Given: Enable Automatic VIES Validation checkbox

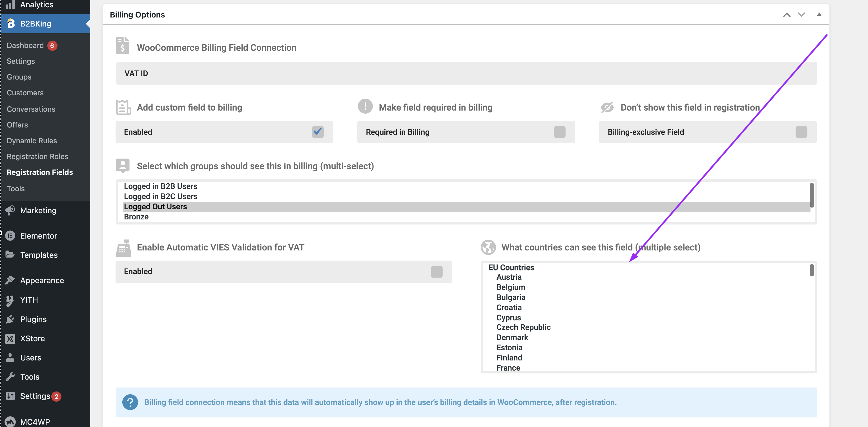Looking at the screenshot, I should pos(436,272).
